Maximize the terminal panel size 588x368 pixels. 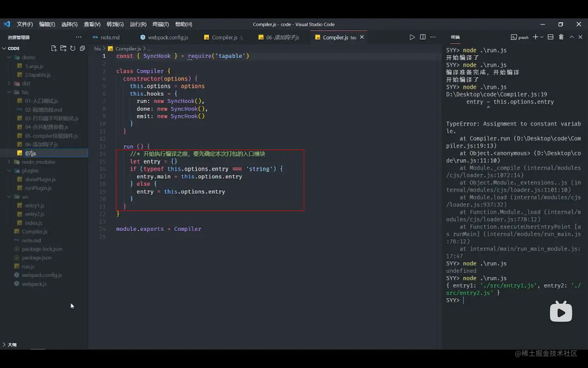tap(572, 37)
